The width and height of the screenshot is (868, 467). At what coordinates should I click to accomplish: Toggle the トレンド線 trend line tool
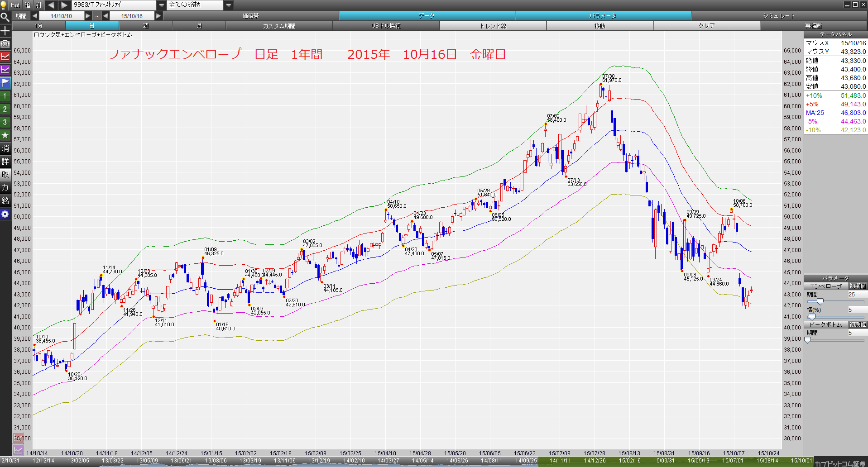pyautogui.click(x=493, y=26)
